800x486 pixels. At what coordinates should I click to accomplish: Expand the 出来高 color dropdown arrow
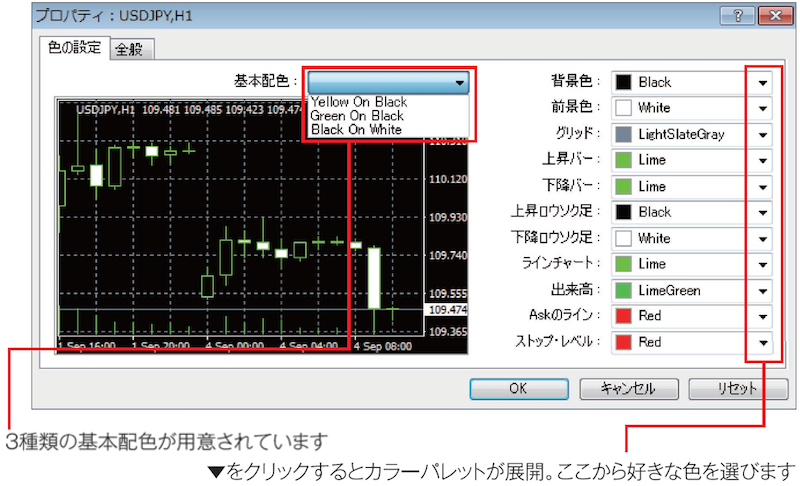pyautogui.click(x=763, y=291)
